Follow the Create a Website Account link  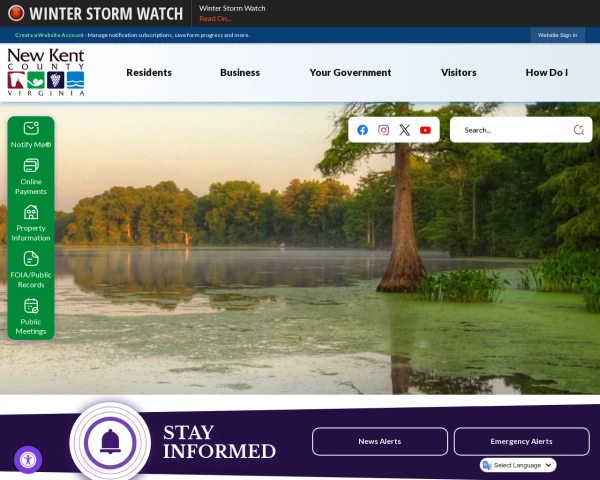point(49,35)
